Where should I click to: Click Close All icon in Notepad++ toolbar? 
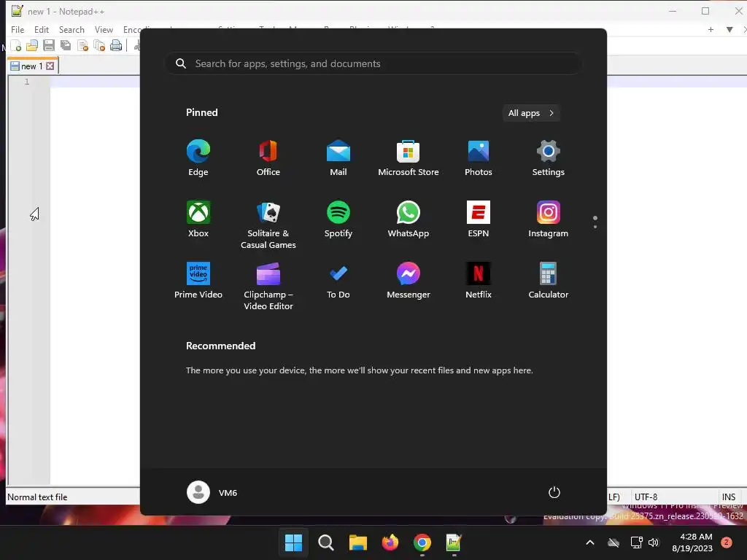(99, 46)
